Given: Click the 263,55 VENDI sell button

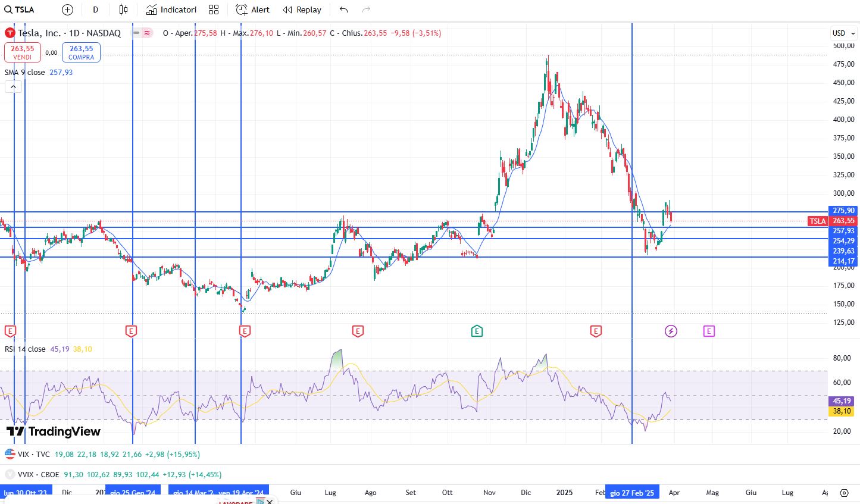Looking at the screenshot, I should tap(23, 52).
